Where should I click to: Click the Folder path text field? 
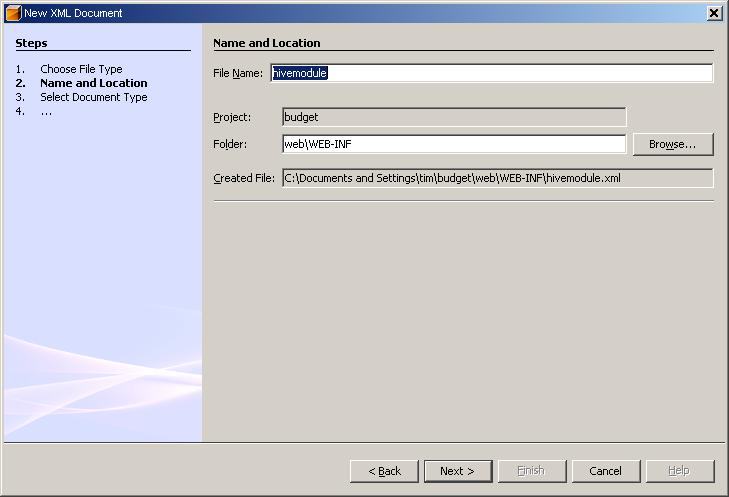[x=454, y=144]
